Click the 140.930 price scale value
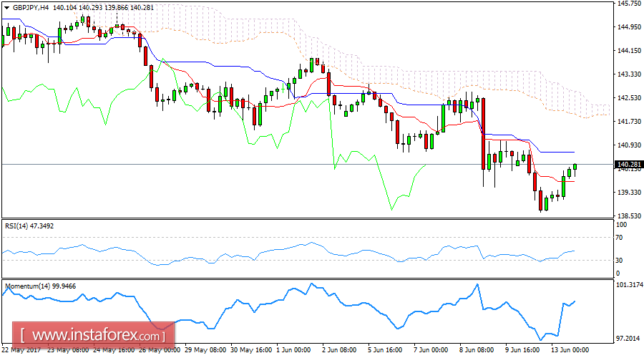644x358 pixels. pyautogui.click(x=629, y=145)
